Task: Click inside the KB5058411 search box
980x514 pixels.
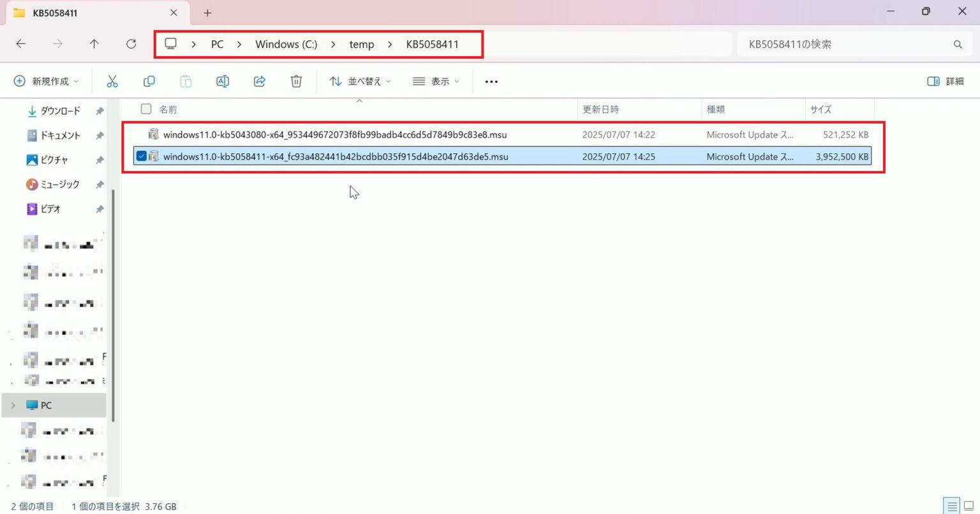Action: tap(849, 43)
